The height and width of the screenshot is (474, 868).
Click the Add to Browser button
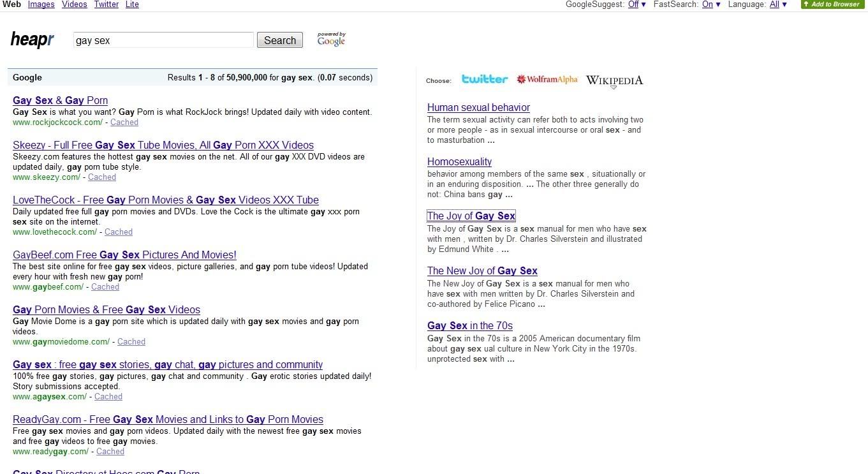[x=834, y=4]
